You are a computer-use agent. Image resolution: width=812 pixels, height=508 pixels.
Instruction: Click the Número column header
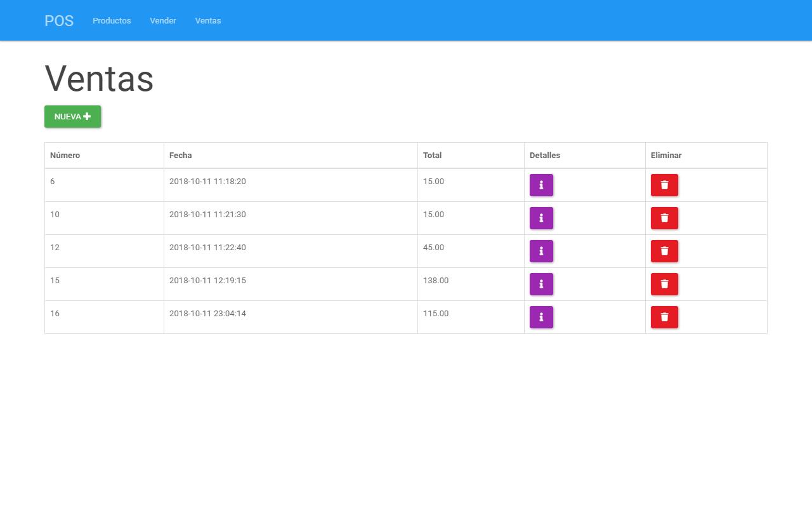(x=65, y=156)
